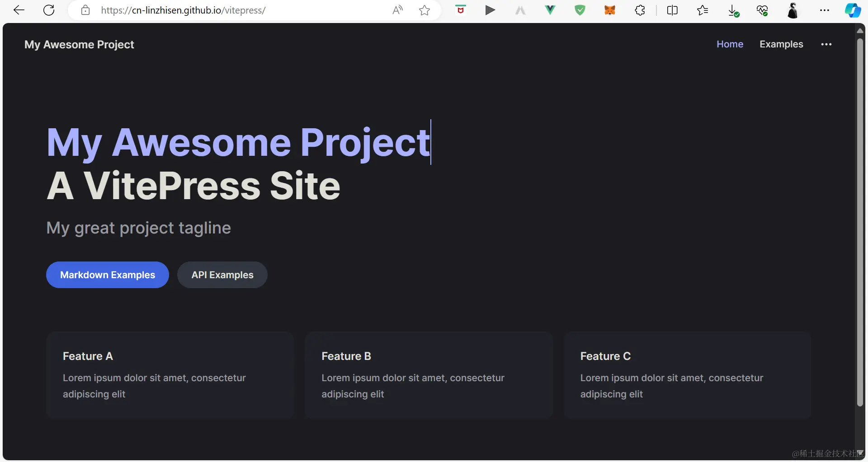Click the "A VitePress Site" heading text
This screenshot has height=462, width=868.
(193, 186)
